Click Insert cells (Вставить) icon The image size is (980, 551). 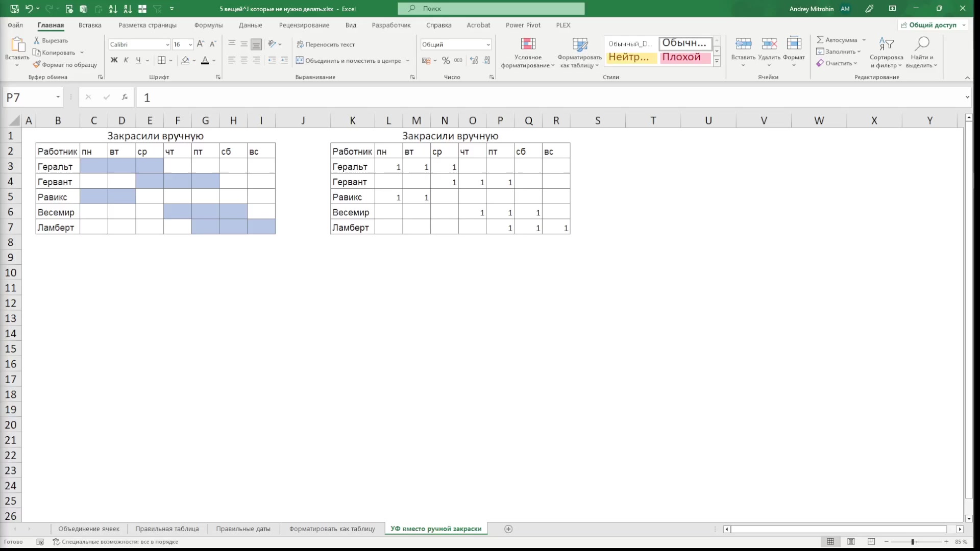pos(743,44)
